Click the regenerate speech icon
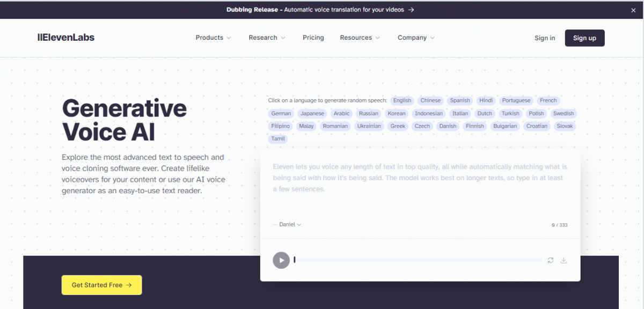This screenshot has width=644, height=309. click(550, 260)
